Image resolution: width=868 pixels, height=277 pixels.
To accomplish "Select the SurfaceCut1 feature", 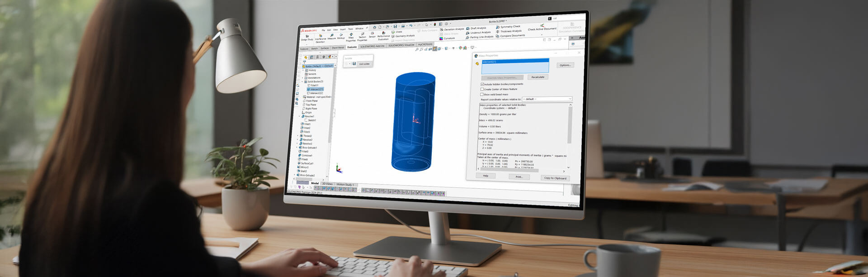I will (x=307, y=163).
